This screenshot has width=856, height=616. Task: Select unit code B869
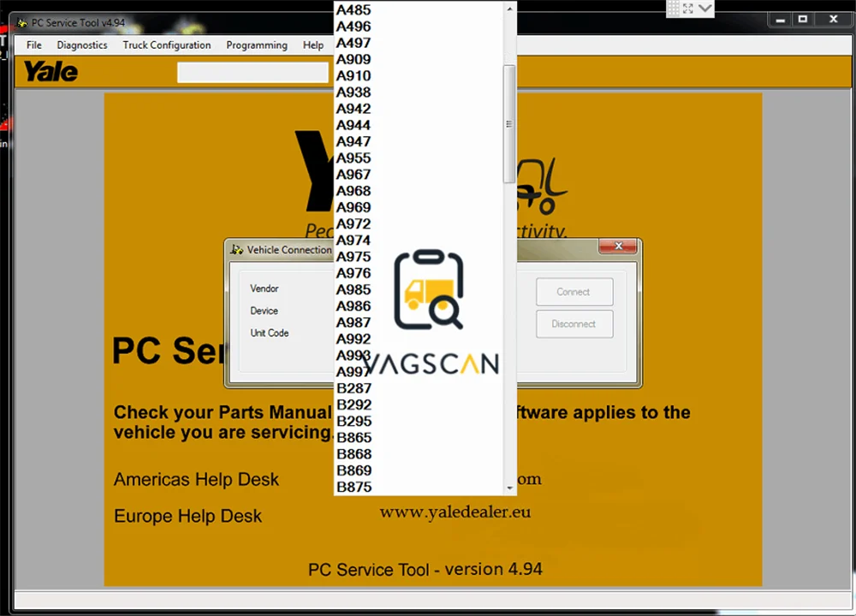point(419,471)
